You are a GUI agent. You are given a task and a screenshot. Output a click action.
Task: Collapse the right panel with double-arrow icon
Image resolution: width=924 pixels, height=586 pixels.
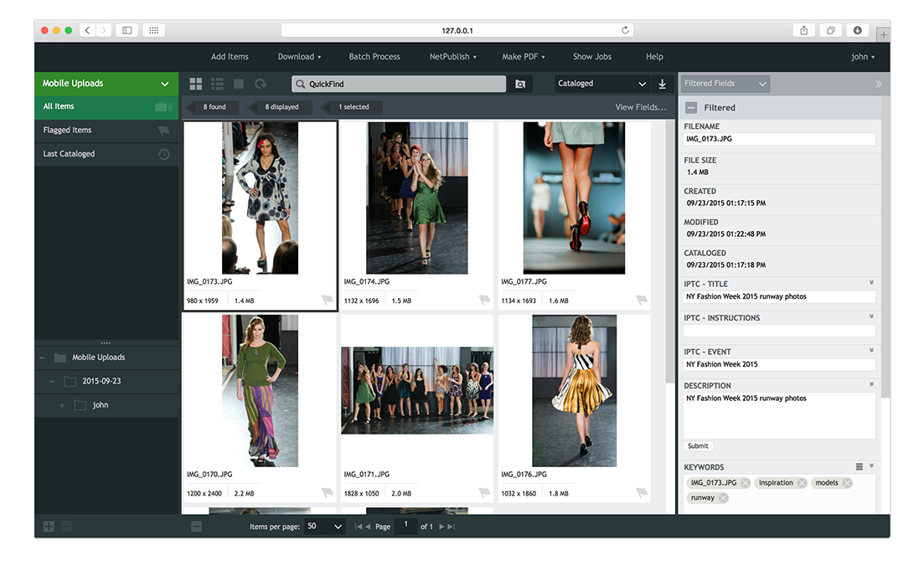[879, 85]
